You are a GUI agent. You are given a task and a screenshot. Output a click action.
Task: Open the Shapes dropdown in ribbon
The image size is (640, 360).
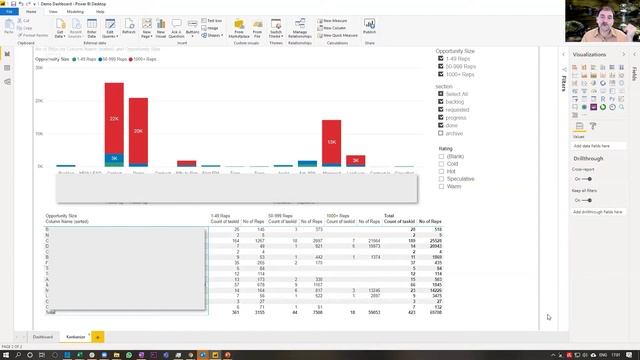[x=212, y=36]
